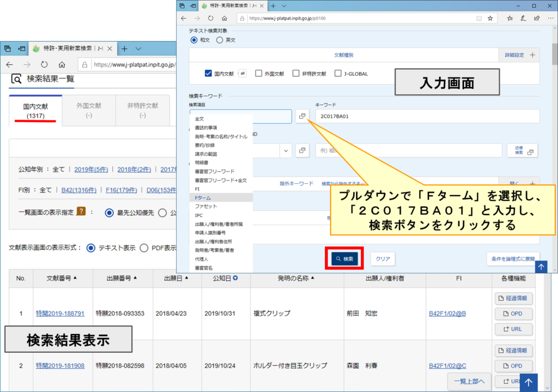Toggle the 国内文献 checkbox
The height and width of the screenshot is (392, 558).
point(208,74)
